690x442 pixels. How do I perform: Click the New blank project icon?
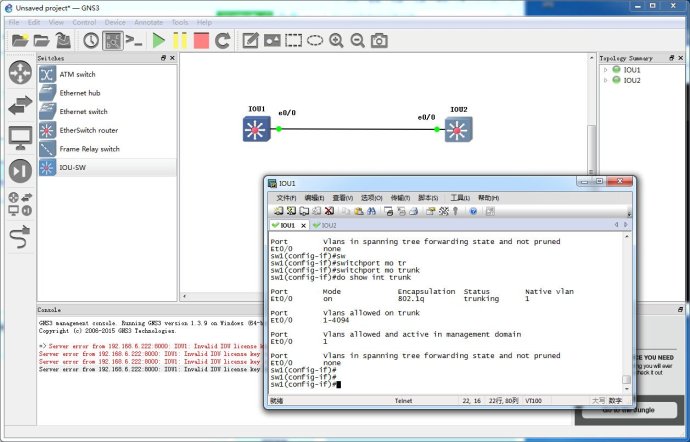click(20, 41)
